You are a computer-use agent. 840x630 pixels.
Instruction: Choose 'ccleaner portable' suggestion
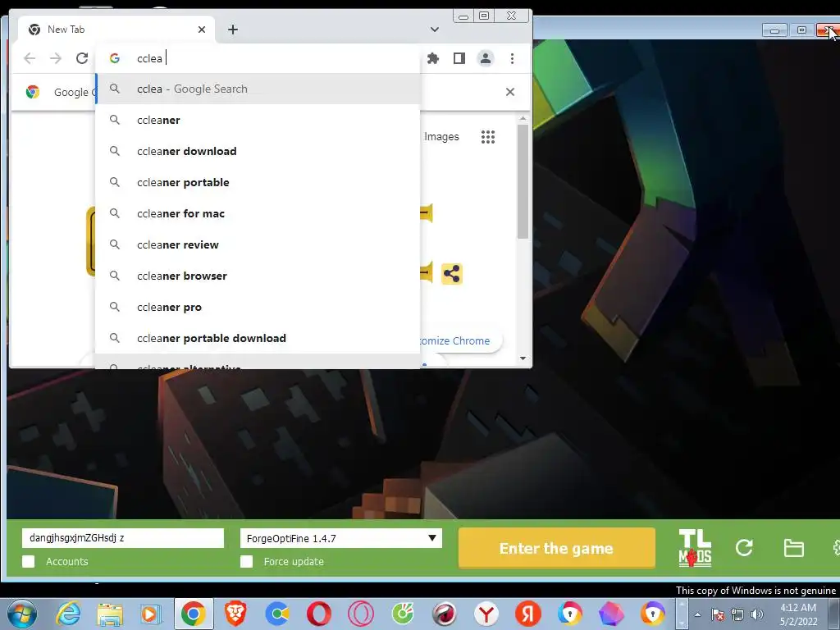(x=257, y=182)
